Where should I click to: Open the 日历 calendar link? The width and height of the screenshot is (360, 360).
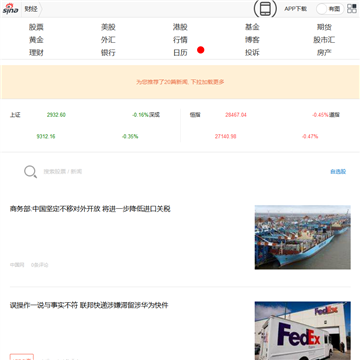point(180,53)
